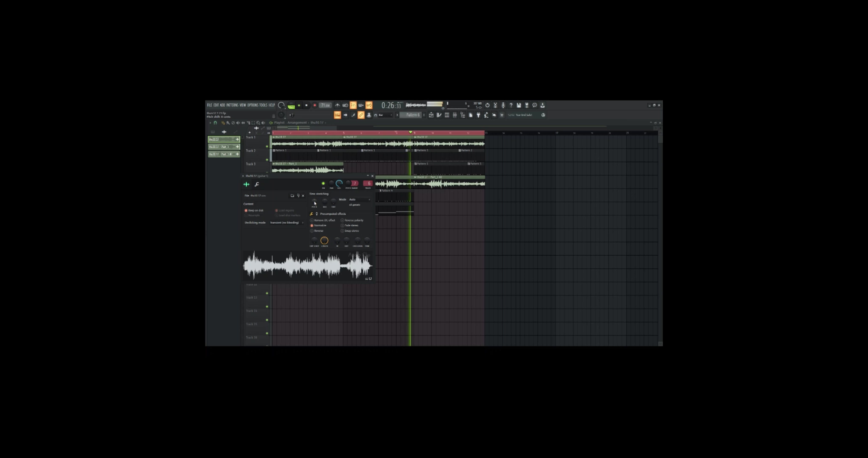
Task: Open the global snap 'Bar' dropdown
Action: click(x=385, y=115)
